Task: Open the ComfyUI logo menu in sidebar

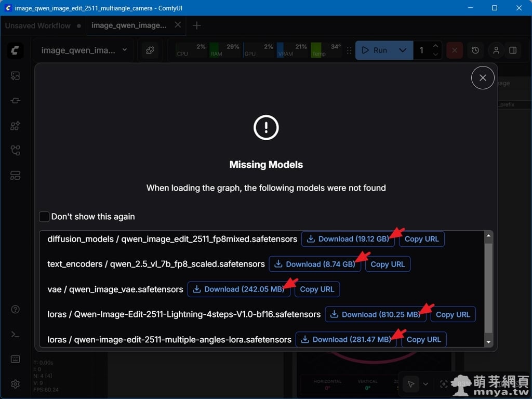Action: [x=15, y=50]
